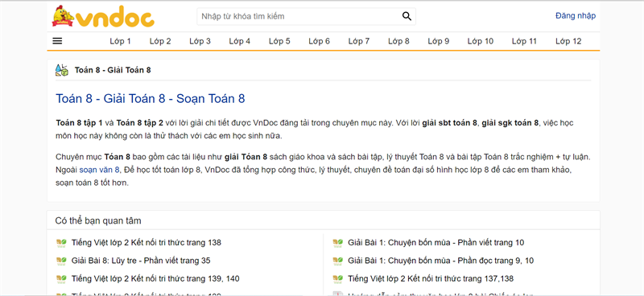Click the magnifier search icon

click(x=407, y=16)
